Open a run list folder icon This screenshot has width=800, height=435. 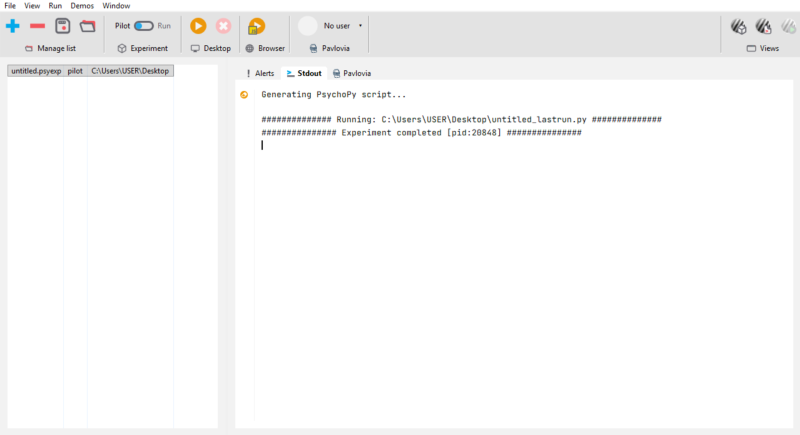coord(88,26)
